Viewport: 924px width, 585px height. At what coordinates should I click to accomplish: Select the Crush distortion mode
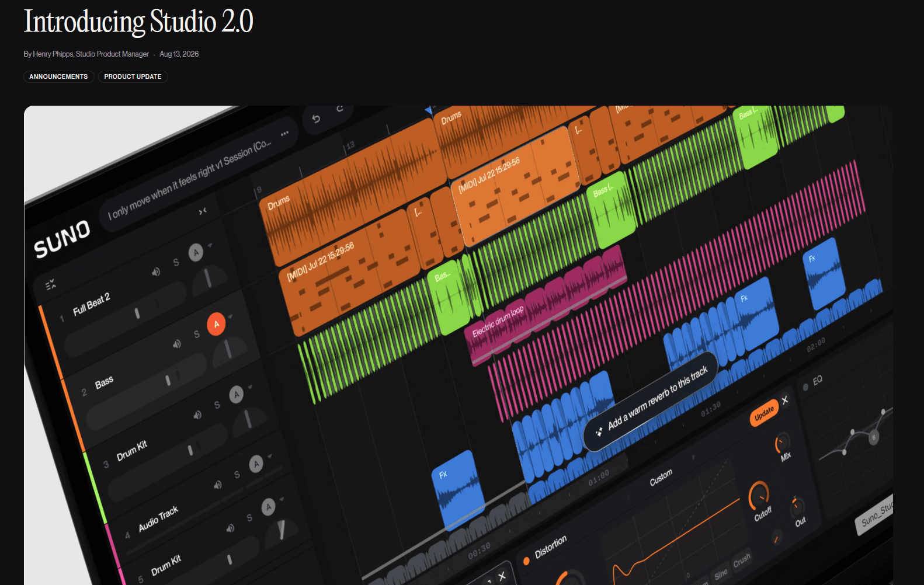(742, 560)
